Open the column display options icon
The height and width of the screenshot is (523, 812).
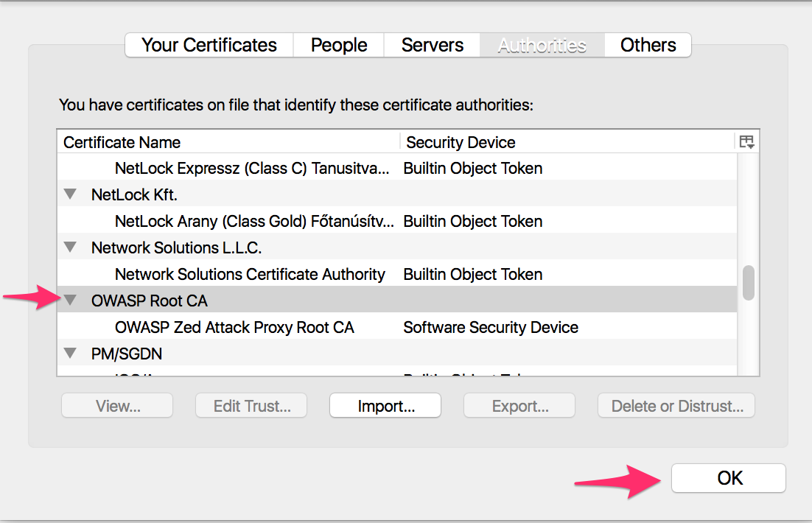pos(746,141)
